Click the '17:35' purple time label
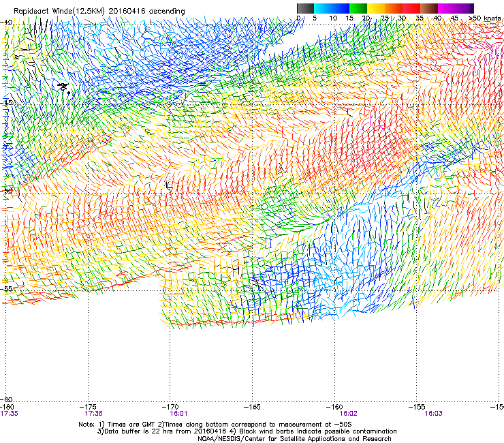504x443 pixels. [x=10, y=414]
